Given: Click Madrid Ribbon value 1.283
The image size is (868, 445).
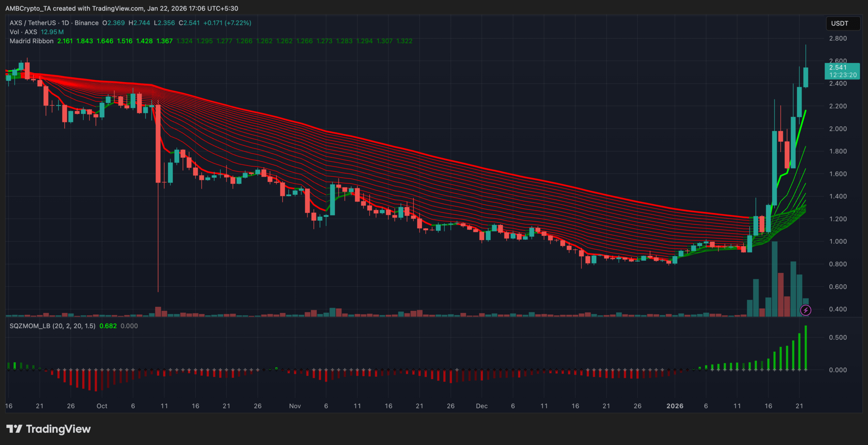Looking at the screenshot, I should point(344,41).
